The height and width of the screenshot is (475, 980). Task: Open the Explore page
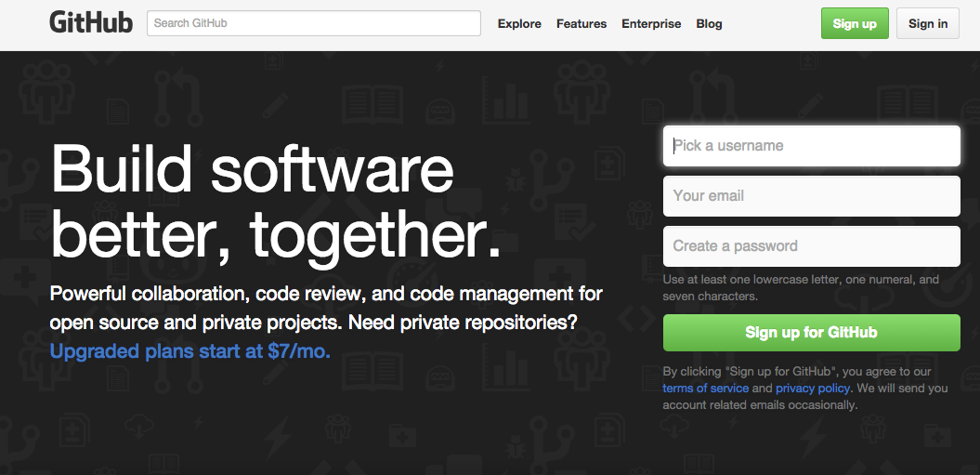point(519,24)
